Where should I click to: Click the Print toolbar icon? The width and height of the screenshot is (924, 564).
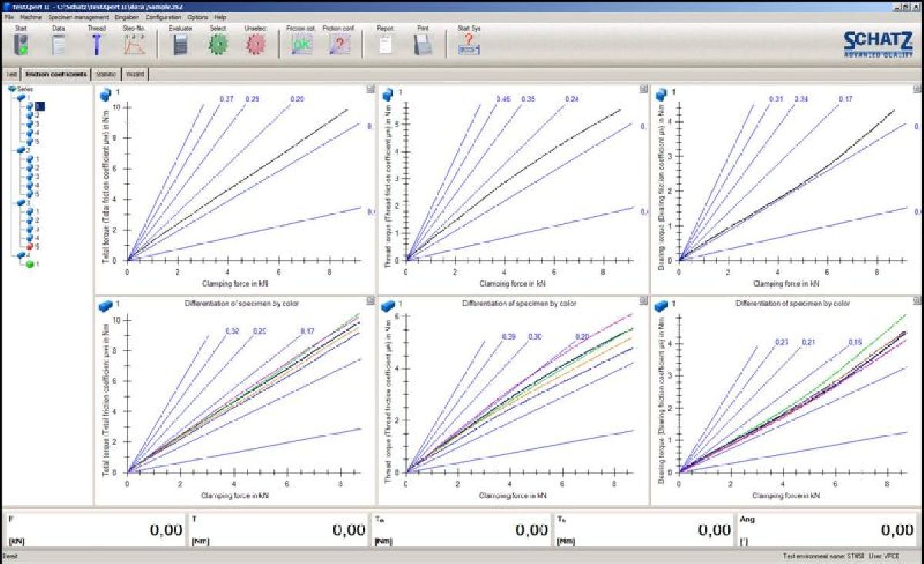(423, 45)
